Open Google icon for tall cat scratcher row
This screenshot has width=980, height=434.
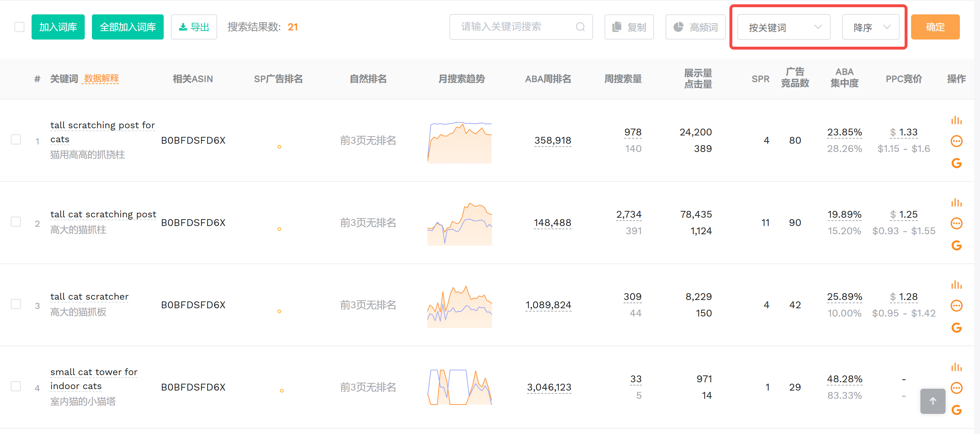pos(956,328)
